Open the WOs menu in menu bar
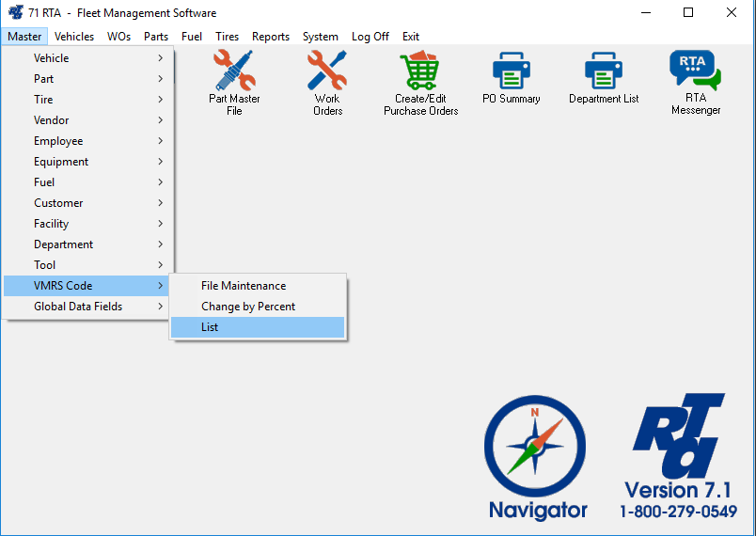Screen dimensions: 756x536 [119, 37]
